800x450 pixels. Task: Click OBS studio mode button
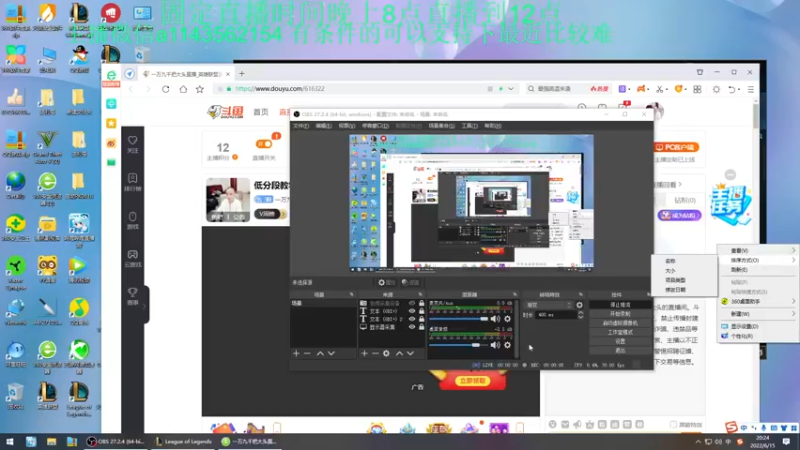620,332
